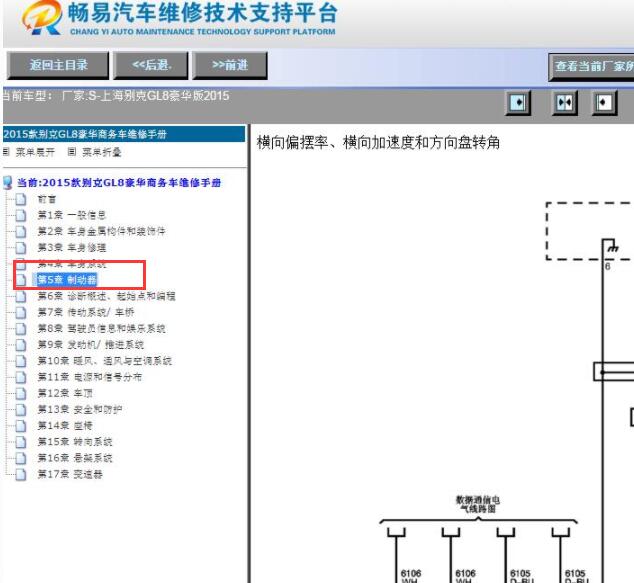Open chapter 第9章 发动机/推进系统
Viewport: 634px width, 583px height.
tap(91, 344)
